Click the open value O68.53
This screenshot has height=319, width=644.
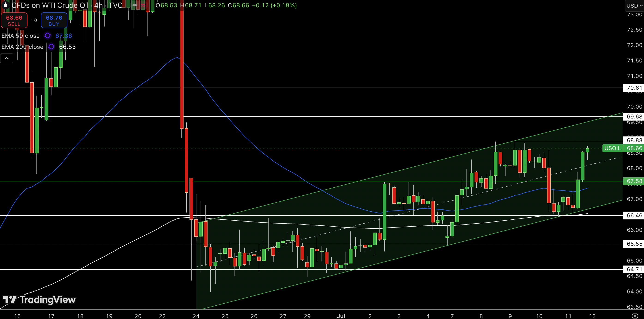tap(166, 5)
